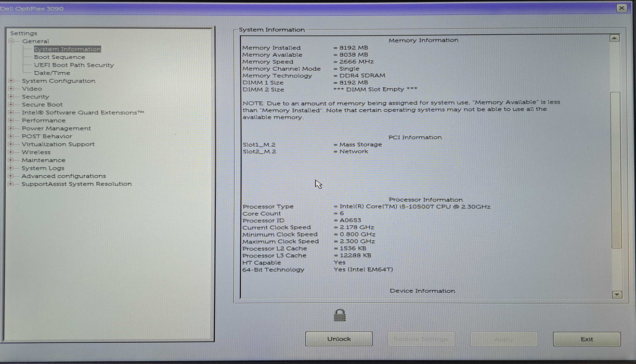Image resolution: width=636 pixels, height=364 pixels.
Task: Click the Exit button
Action: [x=587, y=339]
